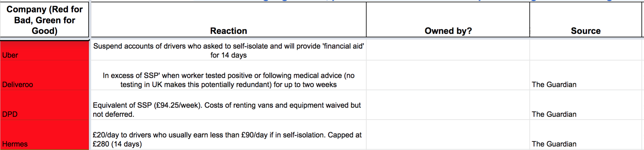Click Deliveroo's reaction cell mentioning SSP

pos(228,80)
